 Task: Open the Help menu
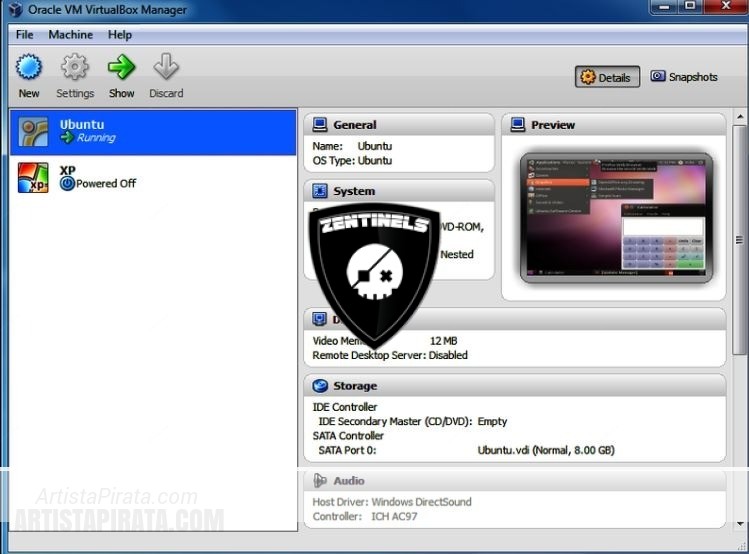119,35
